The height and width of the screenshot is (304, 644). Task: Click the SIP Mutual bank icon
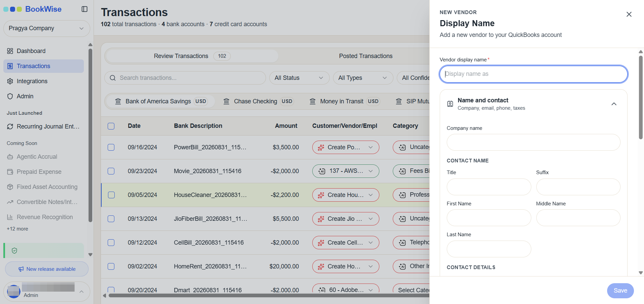399,101
